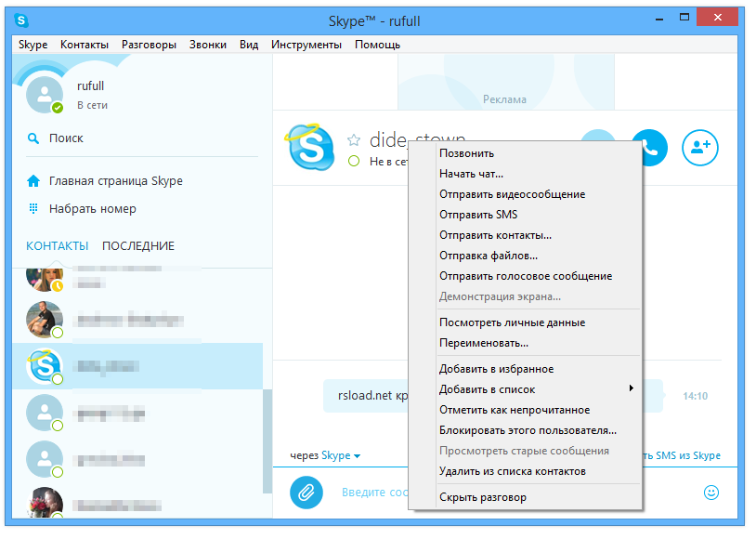
Task: Open the Разговоры menu
Action: 149,45
